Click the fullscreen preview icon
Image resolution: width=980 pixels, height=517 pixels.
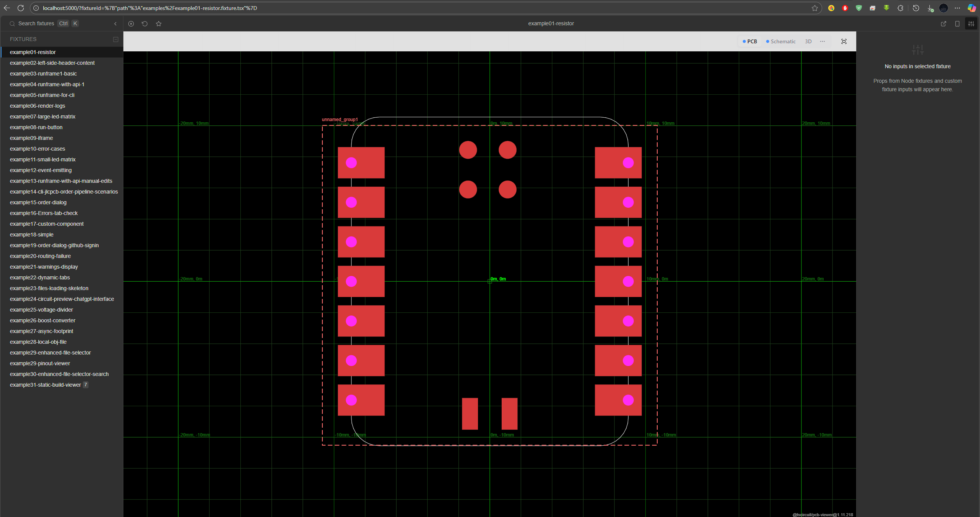coord(844,41)
